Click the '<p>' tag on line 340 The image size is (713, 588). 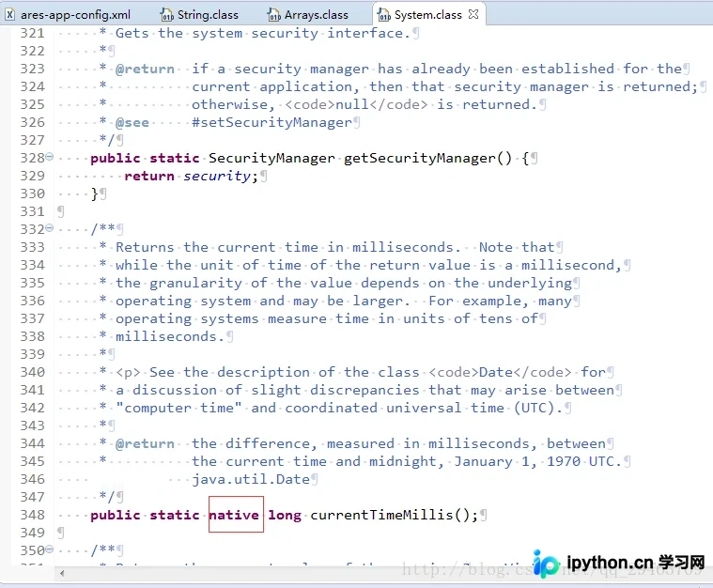point(128,373)
